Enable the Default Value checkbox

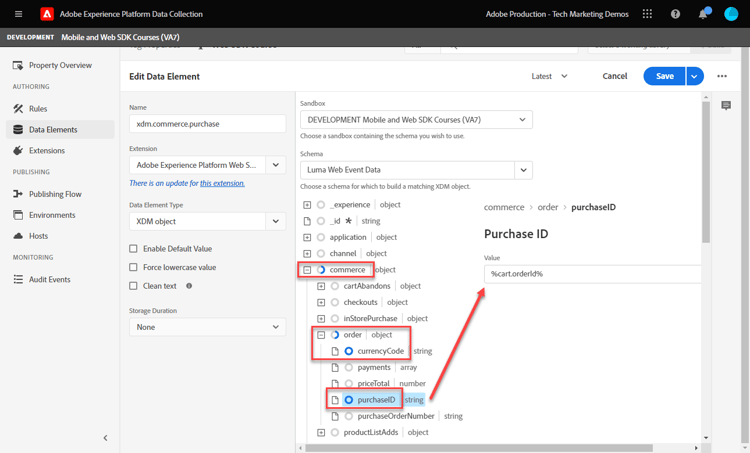(x=133, y=248)
